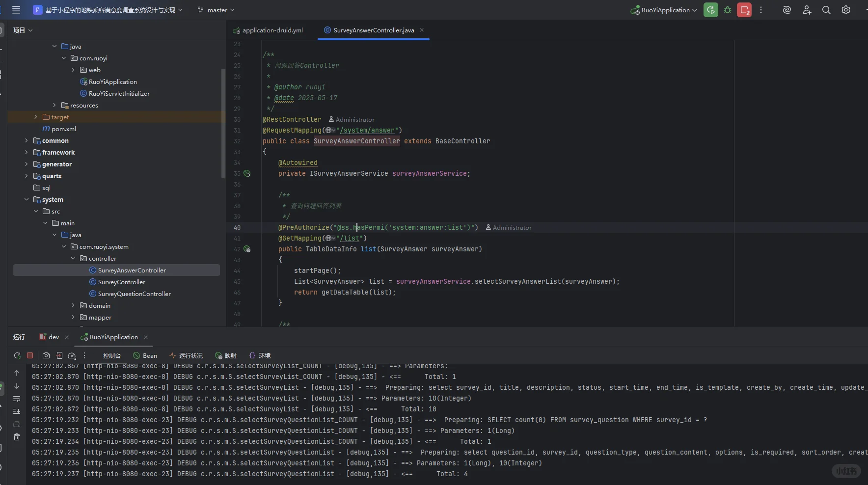Click the globe icon beside "/list" mapping
The height and width of the screenshot is (485, 868).
tap(330, 238)
